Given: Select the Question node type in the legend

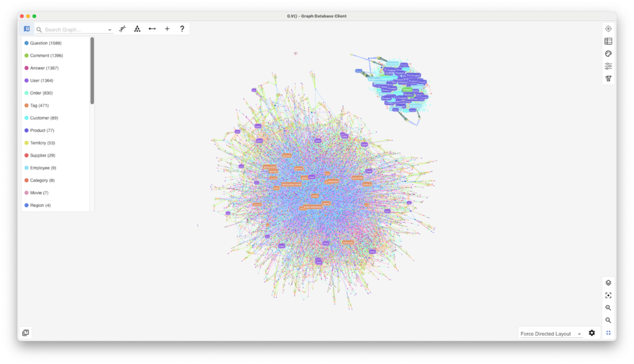Looking at the screenshot, I should pyautogui.click(x=43, y=43).
